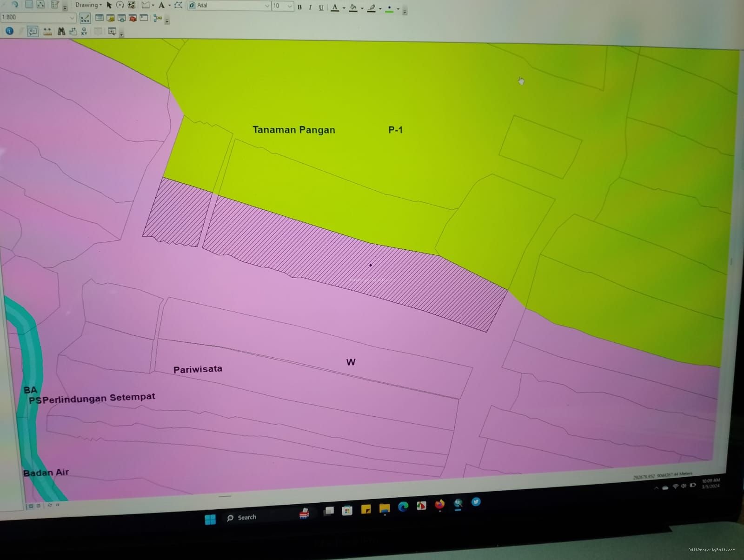Screen dimensions: 744x560
Task: Toggle Bold text formatting
Action: (299, 7)
